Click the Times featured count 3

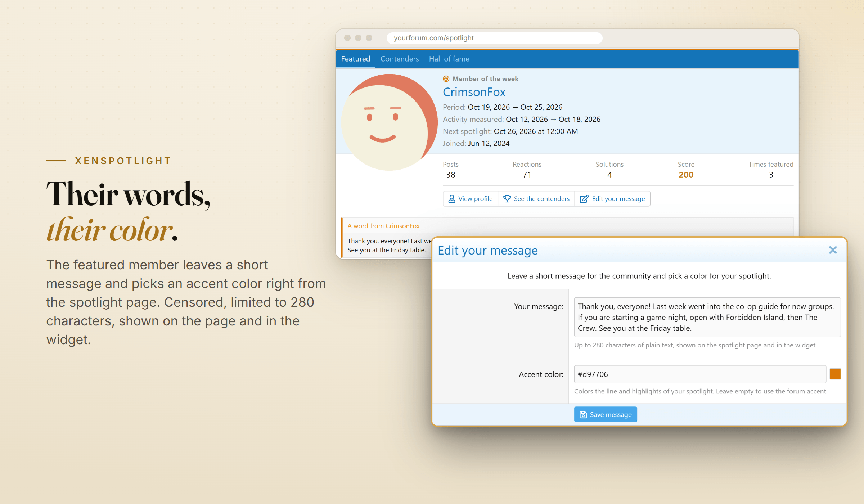pyautogui.click(x=771, y=175)
